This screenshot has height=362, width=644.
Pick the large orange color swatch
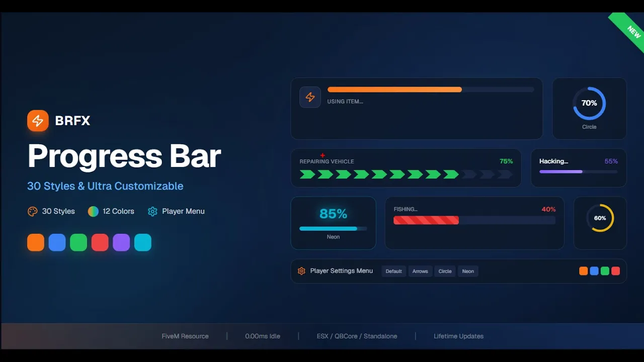[36, 242]
